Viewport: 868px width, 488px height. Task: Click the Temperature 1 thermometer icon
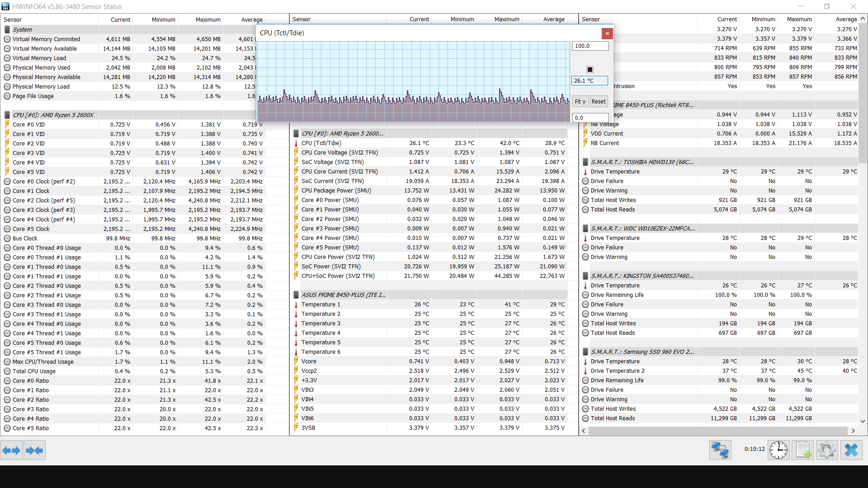[296, 305]
